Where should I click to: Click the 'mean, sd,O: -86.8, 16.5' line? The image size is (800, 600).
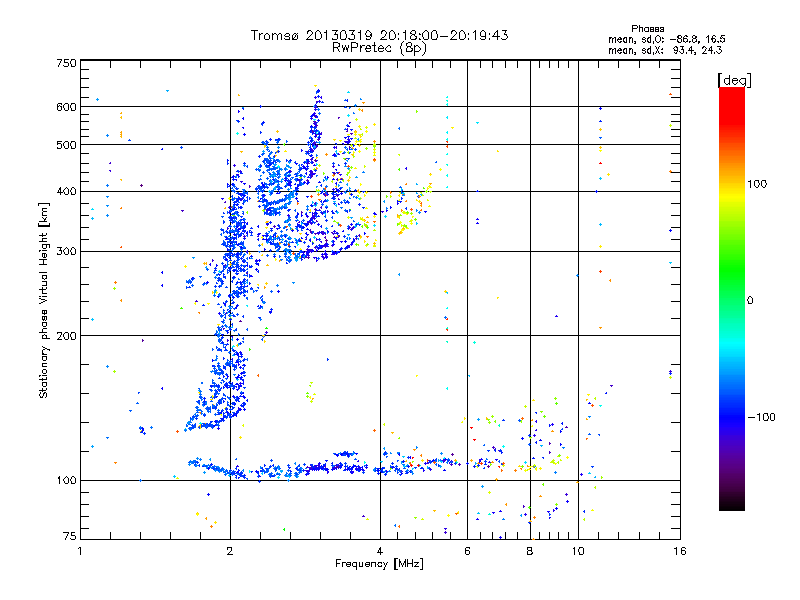pyautogui.click(x=667, y=39)
